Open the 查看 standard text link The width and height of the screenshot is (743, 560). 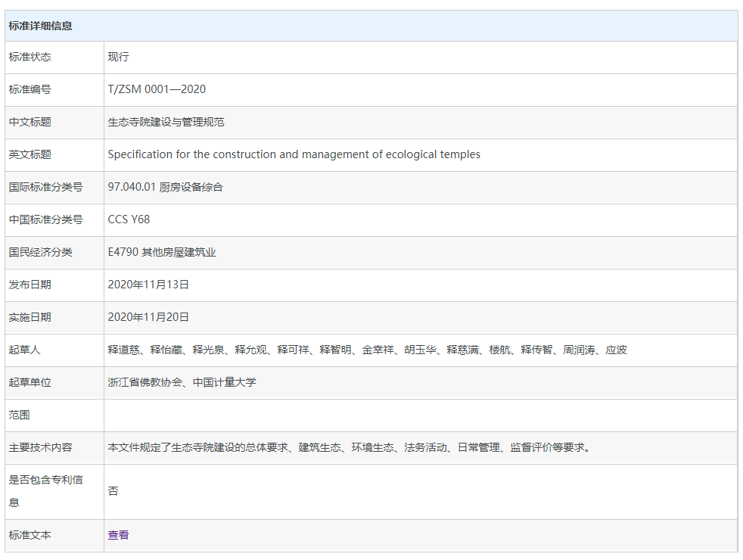118,535
